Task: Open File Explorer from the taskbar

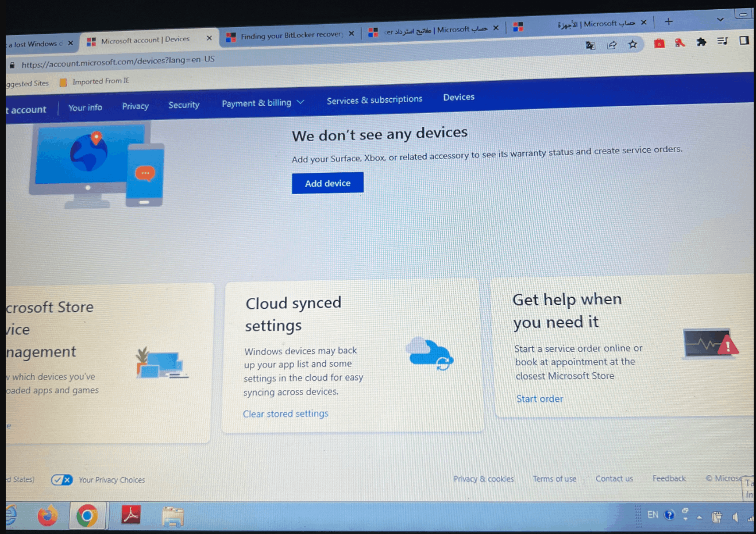Action: [172, 516]
